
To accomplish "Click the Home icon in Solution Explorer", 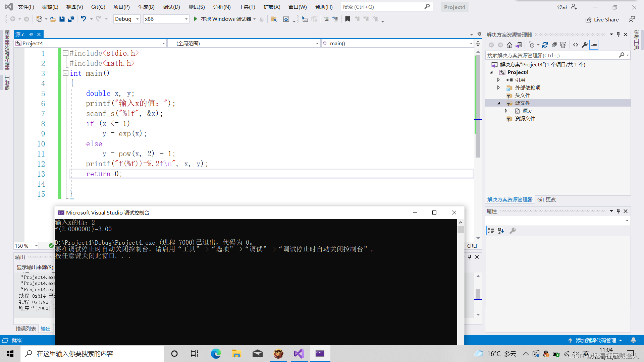I will coord(509,45).
